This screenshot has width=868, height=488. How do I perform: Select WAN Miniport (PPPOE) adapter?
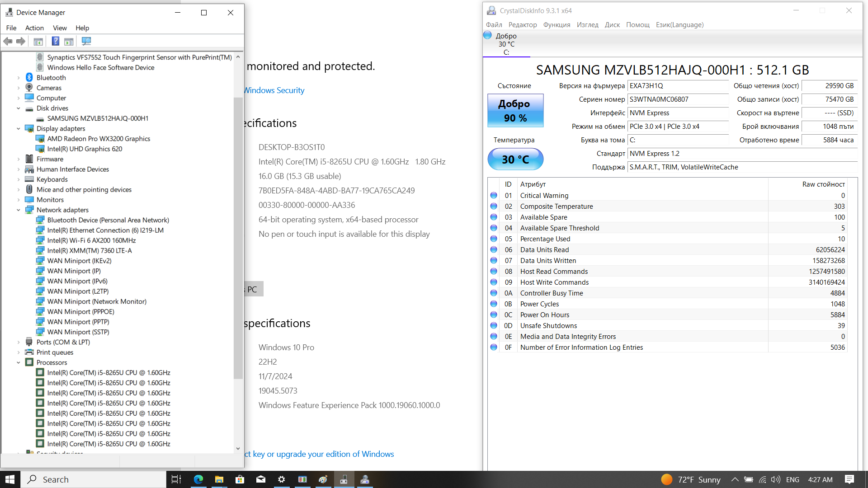pyautogui.click(x=80, y=311)
